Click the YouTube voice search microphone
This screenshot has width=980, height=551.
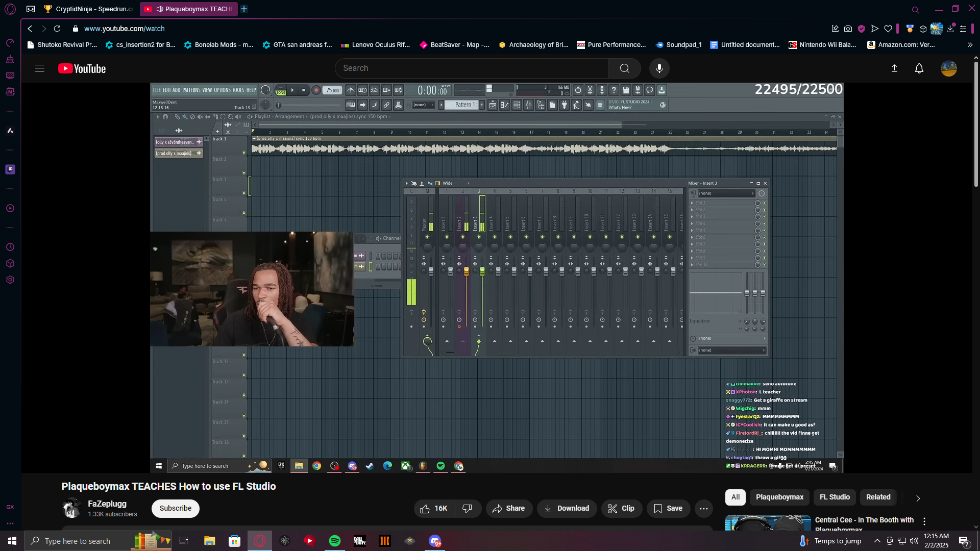pos(659,68)
